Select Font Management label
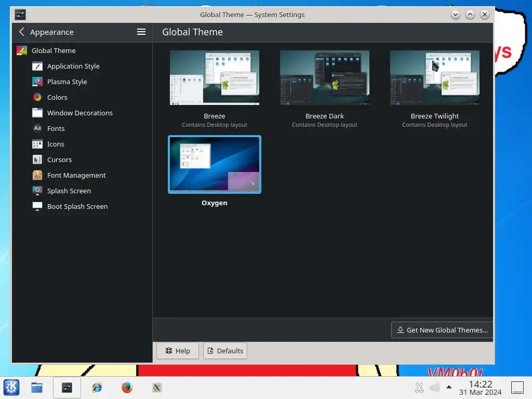This screenshot has width=532, height=399. pos(76,176)
